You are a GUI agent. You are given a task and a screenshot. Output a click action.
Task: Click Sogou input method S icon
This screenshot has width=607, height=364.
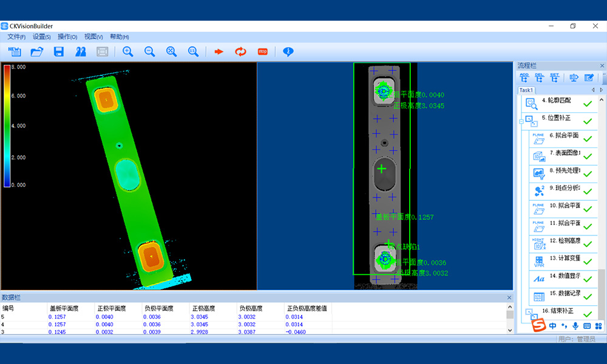[538, 325]
